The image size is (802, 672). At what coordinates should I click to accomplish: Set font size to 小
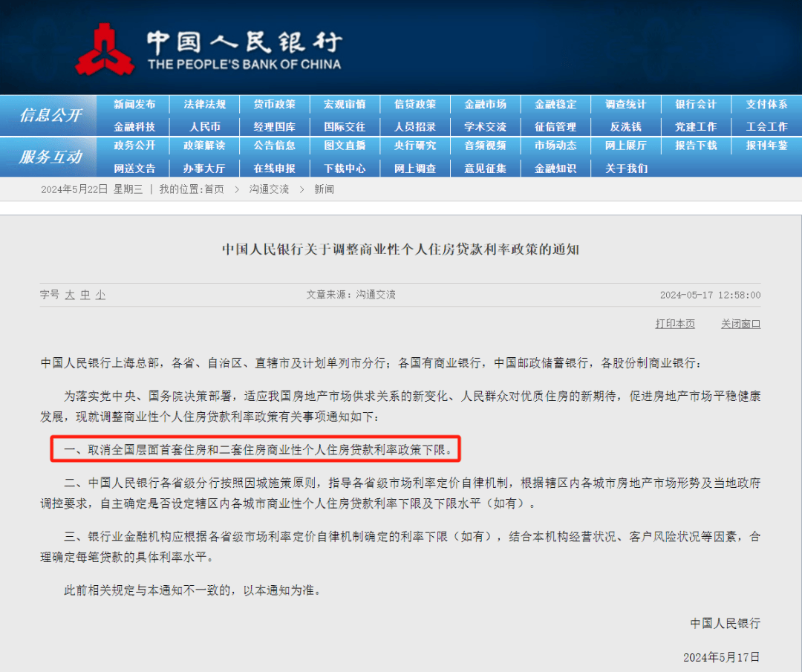pos(100,295)
